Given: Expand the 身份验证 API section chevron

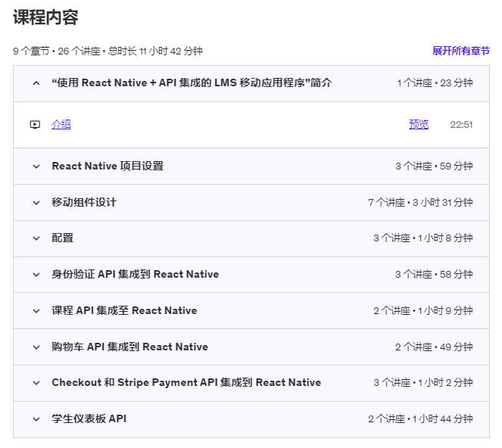Looking at the screenshot, I should (36, 275).
